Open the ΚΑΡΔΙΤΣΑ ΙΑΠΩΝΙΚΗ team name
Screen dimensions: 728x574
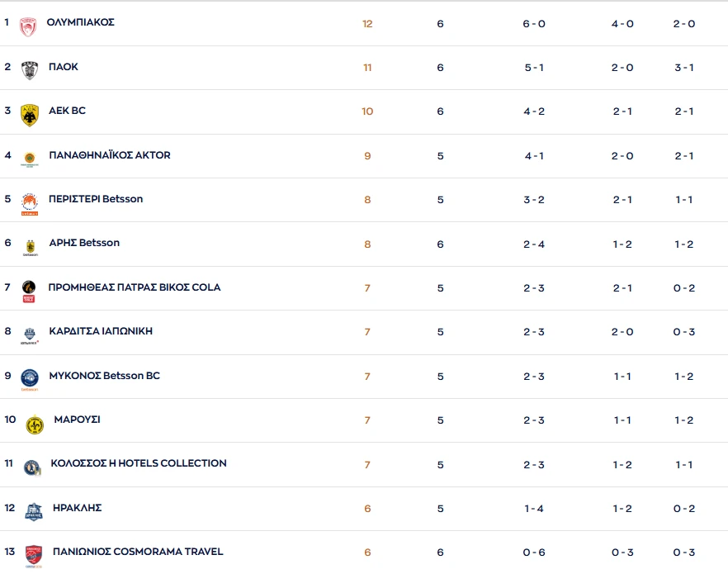101,331
